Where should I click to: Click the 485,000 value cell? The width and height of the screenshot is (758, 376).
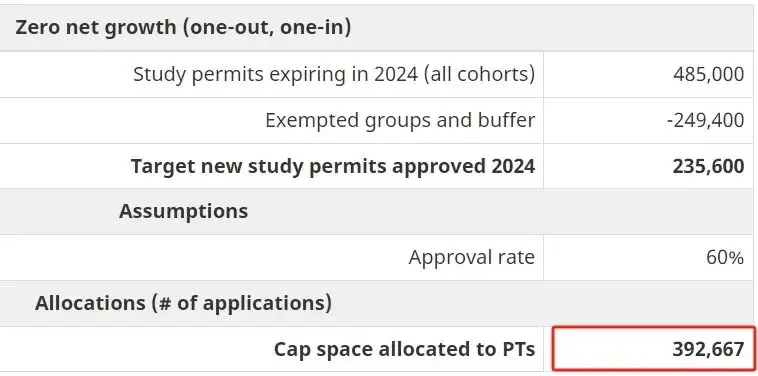(x=648, y=74)
